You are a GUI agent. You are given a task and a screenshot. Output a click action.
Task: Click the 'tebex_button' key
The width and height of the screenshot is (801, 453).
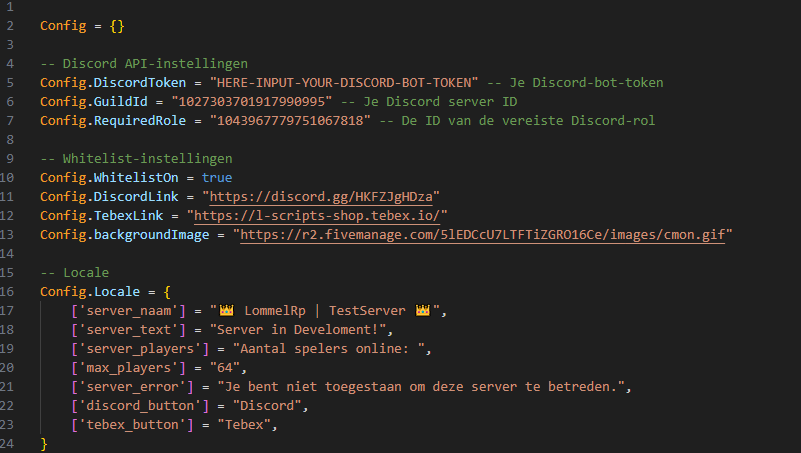[132, 424]
